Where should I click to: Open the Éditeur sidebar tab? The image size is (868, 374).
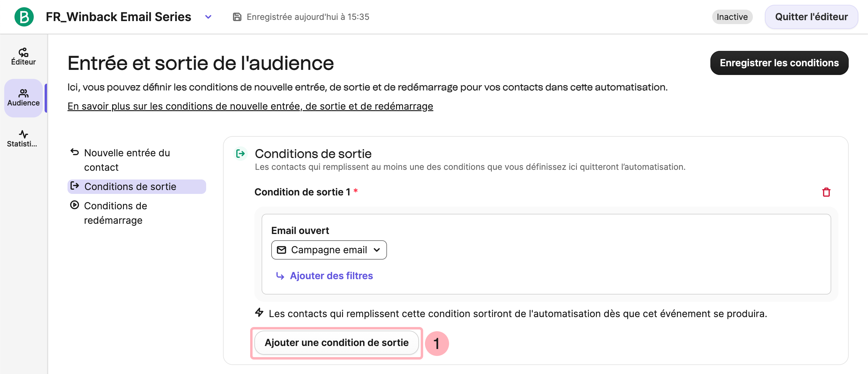pos(23,57)
